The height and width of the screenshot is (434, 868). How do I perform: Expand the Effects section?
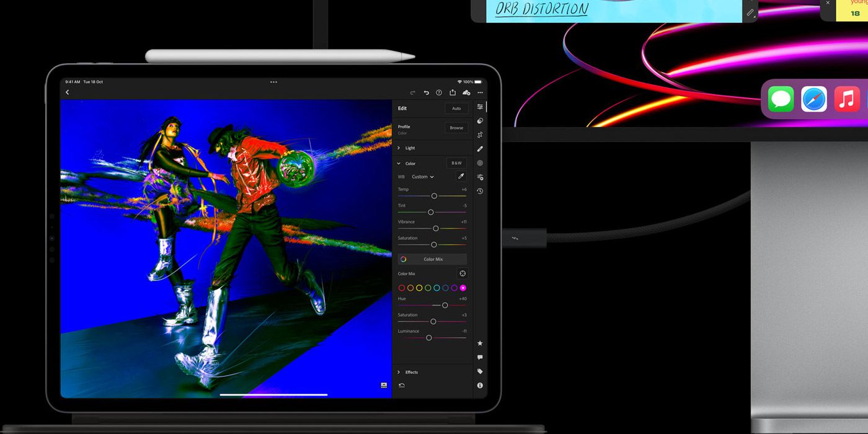411,372
